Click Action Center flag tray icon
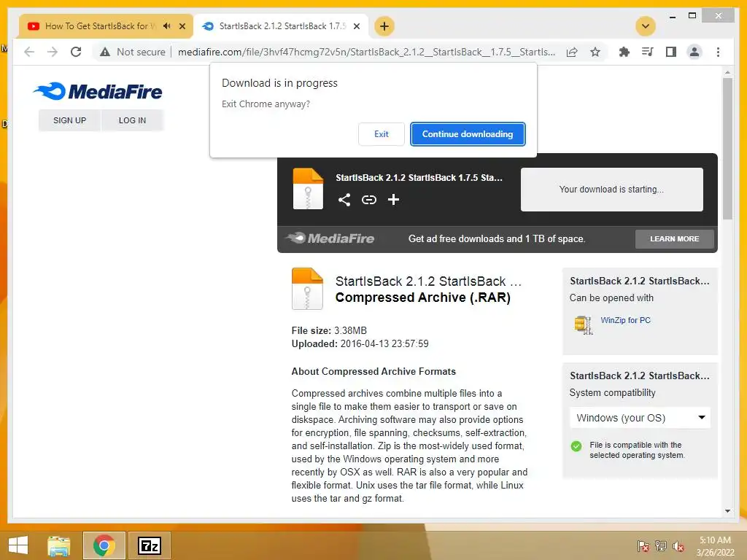 click(643, 546)
